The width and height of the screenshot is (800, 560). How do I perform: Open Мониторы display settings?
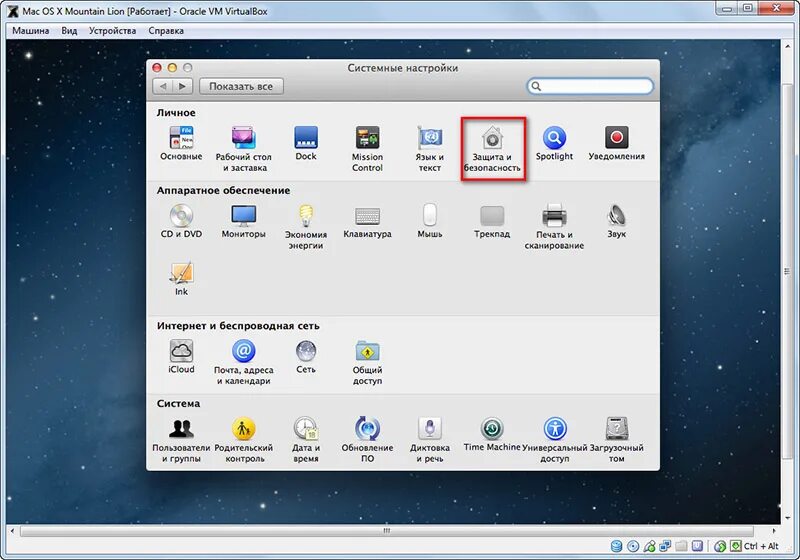pyautogui.click(x=243, y=221)
